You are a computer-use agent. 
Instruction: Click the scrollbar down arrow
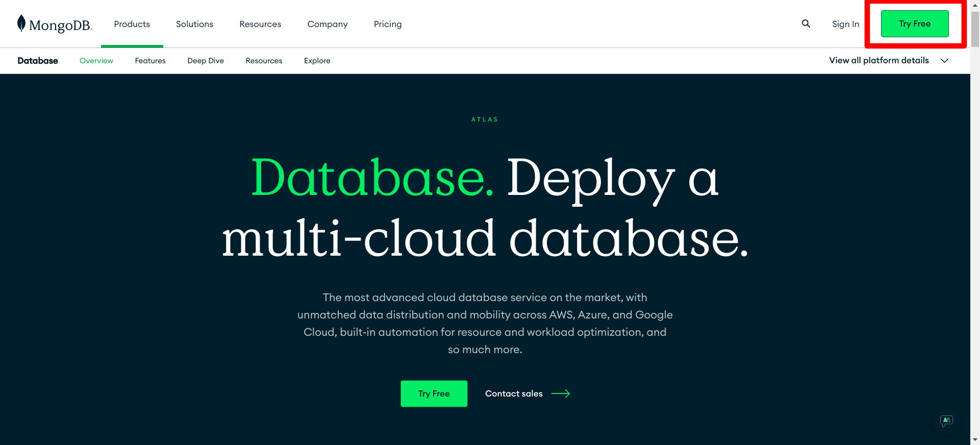(975, 439)
